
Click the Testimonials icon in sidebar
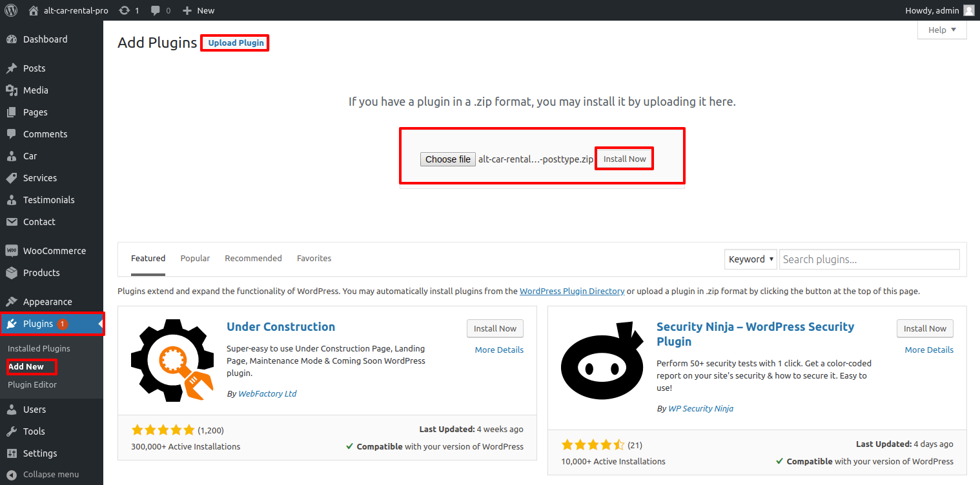click(12, 200)
